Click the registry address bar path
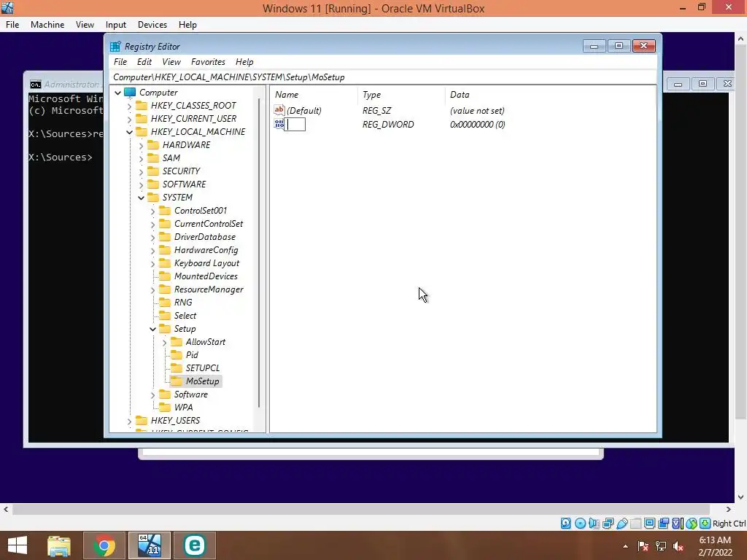The width and height of the screenshot is (747, 560). (228, 77)
